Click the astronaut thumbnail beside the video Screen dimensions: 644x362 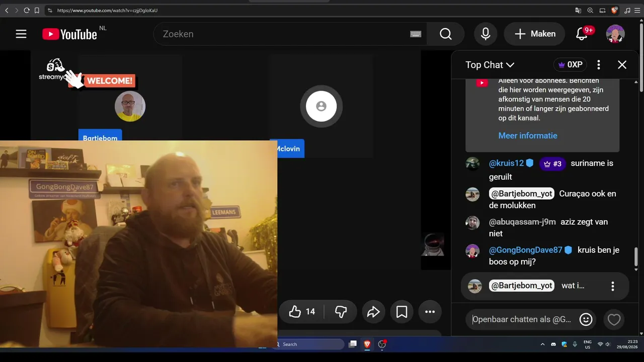tap(433, 245)
